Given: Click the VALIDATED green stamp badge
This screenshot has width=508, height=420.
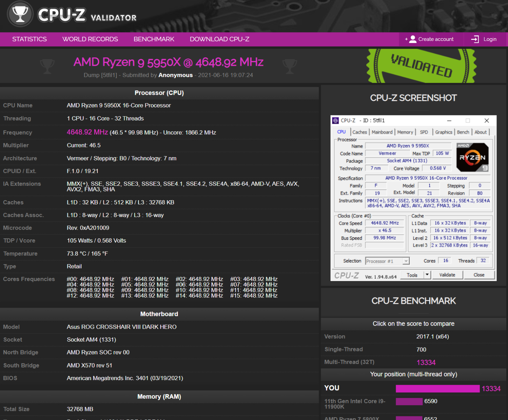Looking at the screenshot, I should tap(421, 66).
